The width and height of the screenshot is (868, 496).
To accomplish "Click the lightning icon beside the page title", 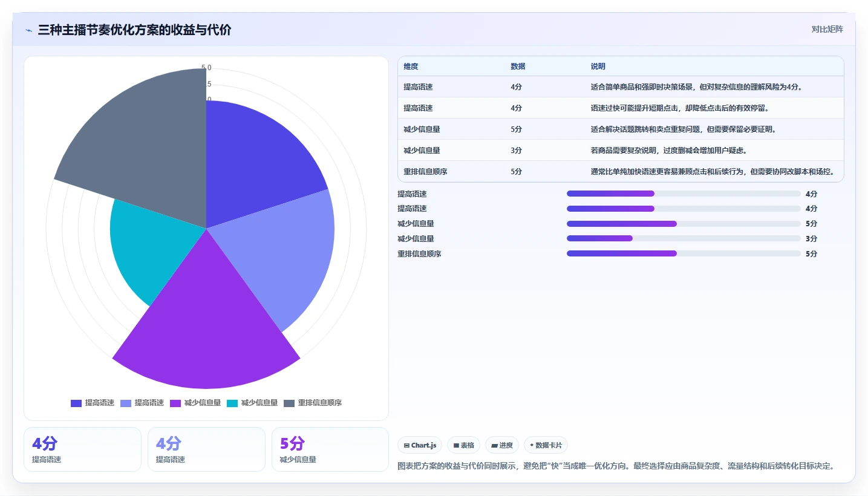I will pos(28,30).
